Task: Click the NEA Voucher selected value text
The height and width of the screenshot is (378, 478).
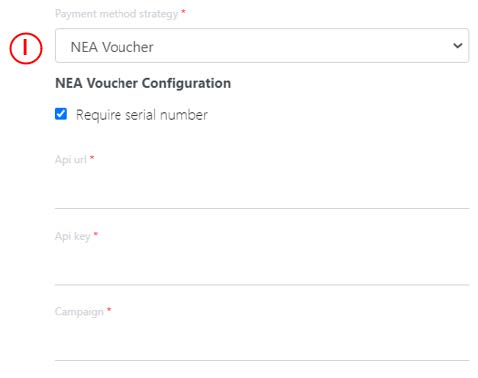Action: click(112, 47)
